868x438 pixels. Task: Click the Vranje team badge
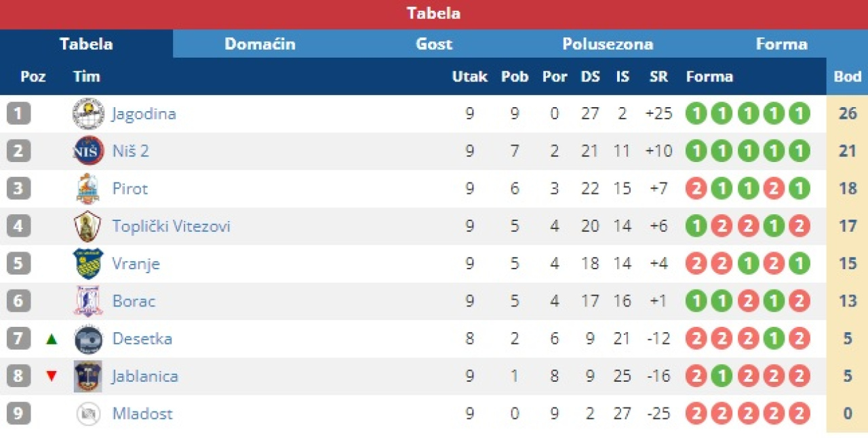click(x=88, y=264)
